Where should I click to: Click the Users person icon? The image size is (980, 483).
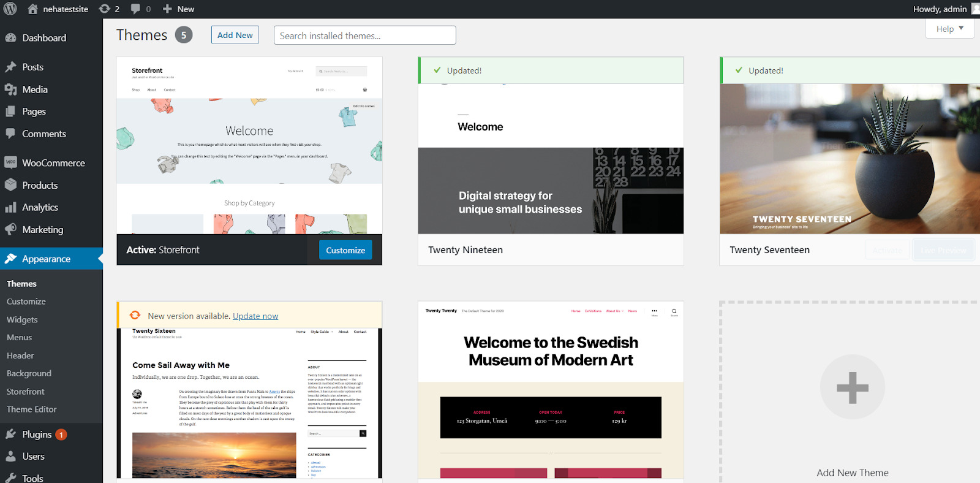click(x=10, y=456)
